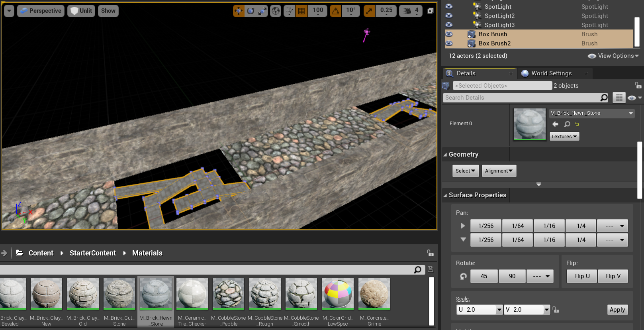The image size is (644, 330).
Task: Select the M_CobbleStone_Pebble material thumbnail
Action: pos(229,294)
